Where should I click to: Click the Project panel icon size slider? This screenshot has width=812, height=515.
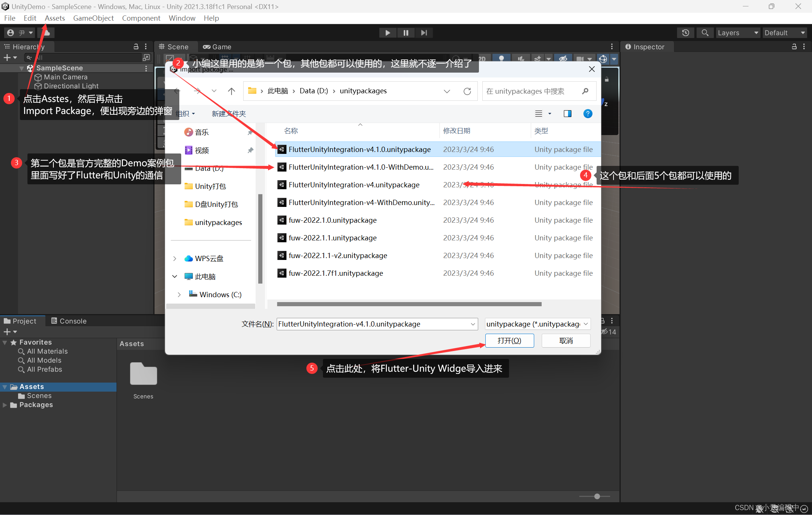click(x=597, y=496)
